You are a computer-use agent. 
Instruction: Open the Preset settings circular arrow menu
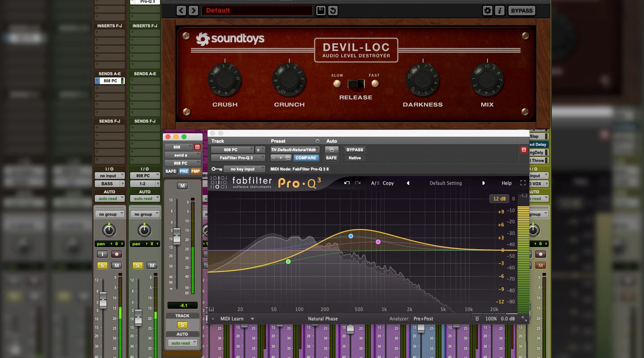[x=318, y=141]
